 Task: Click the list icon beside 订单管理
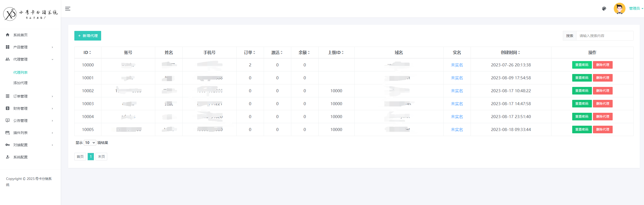8,96
